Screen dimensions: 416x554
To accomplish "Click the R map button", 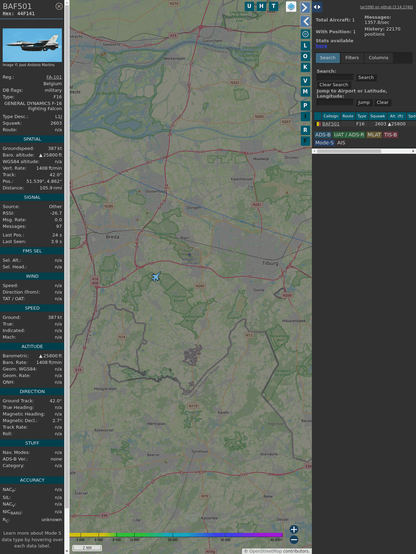I will pos(305,130).
